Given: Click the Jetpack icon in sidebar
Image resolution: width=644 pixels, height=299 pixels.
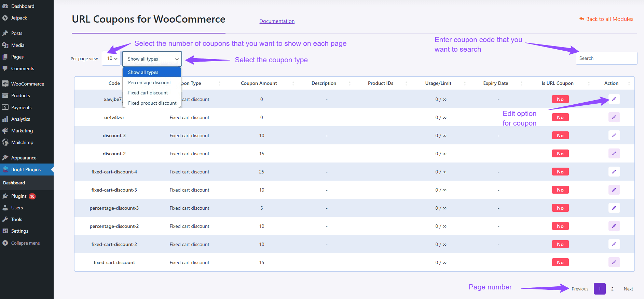Looking at the screenshot, I should point(5,18).
